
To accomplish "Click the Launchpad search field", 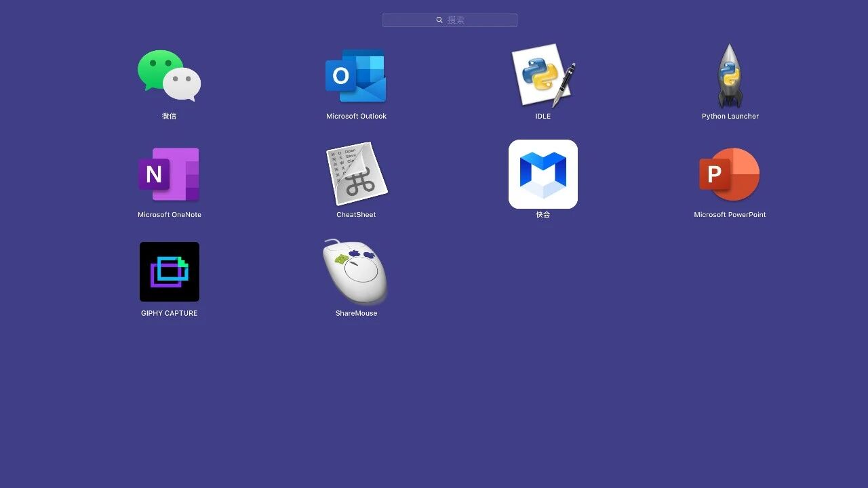I will (450, 20).
